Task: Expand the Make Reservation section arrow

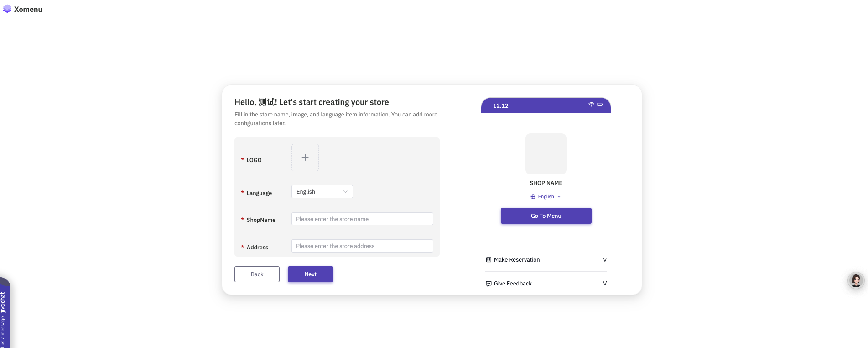Action: (x=605, y=260)
